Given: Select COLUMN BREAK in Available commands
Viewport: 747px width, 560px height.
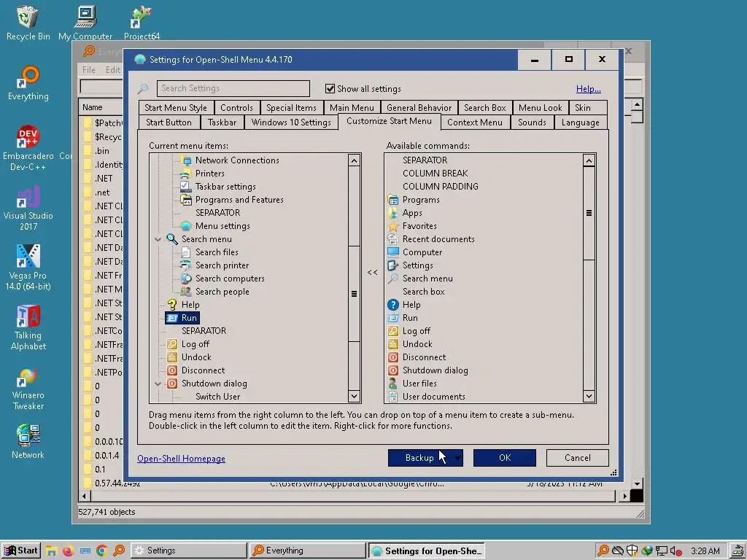Looking at the screenshot, I should (x=435, y=174).
